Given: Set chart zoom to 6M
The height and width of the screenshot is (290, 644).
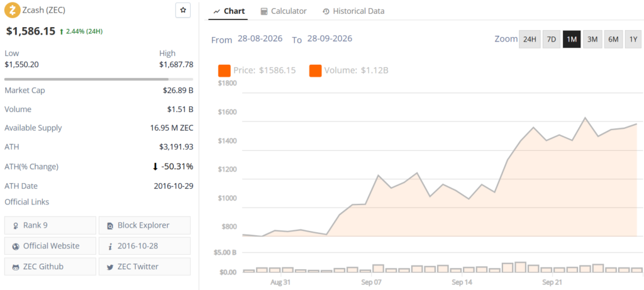Looking at the screenshot, I should (613, 40).
